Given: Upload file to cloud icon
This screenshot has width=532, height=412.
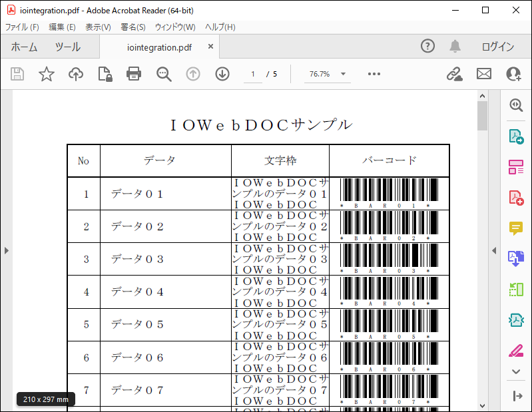Looking at the screenshot, I should (76, 74).
